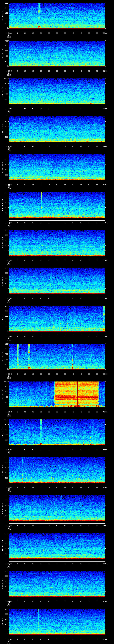This screenshot has width=114, height=644.
Task: Click the 23:36:00 time axis label
Action: click(x=9, y=298)
